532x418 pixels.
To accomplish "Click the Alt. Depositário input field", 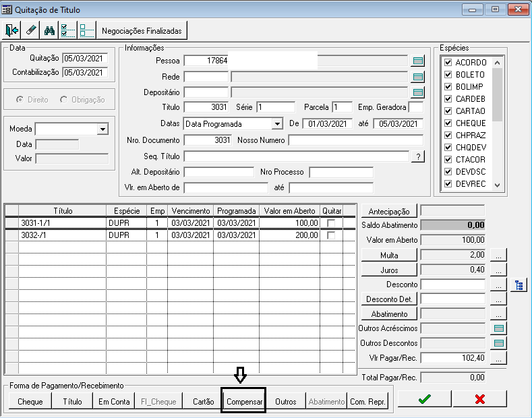I will tap(219, 172).
